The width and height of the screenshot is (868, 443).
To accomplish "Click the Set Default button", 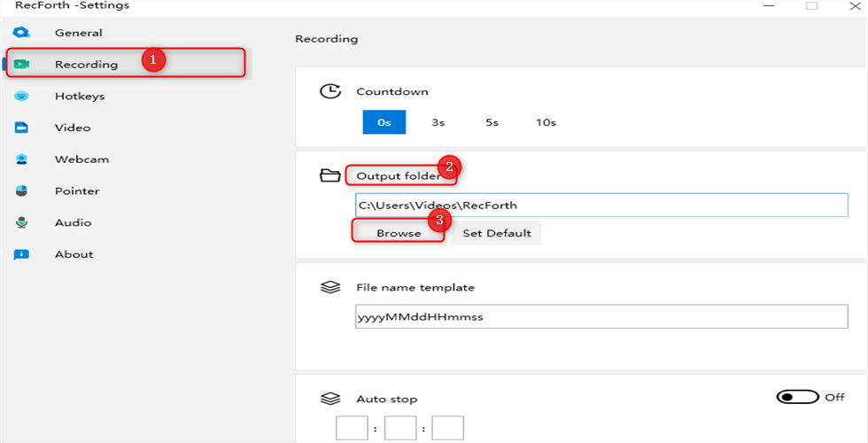I will point(497,233).
